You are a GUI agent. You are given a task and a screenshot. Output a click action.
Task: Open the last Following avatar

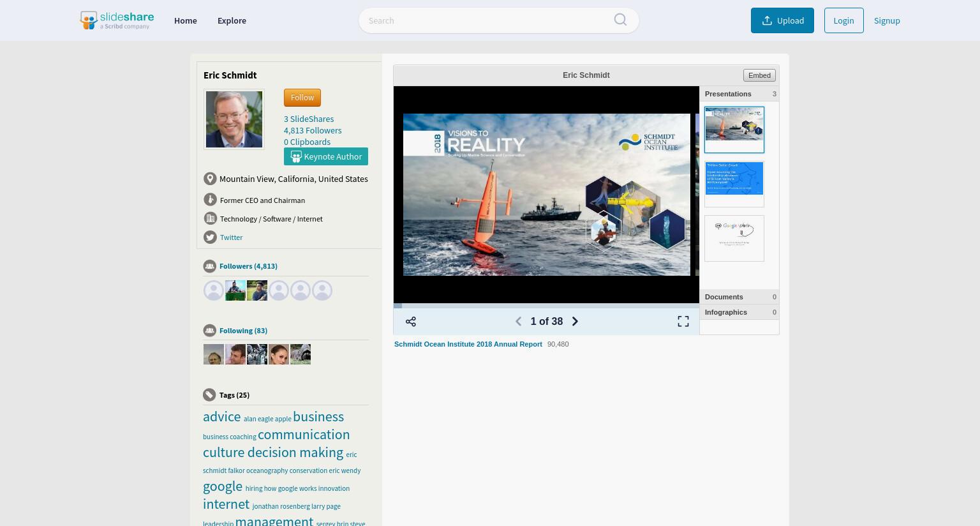301,354
